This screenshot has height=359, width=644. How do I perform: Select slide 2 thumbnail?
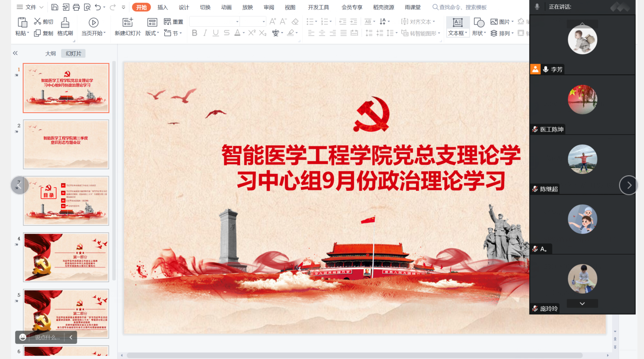click(x=66, y=144)
